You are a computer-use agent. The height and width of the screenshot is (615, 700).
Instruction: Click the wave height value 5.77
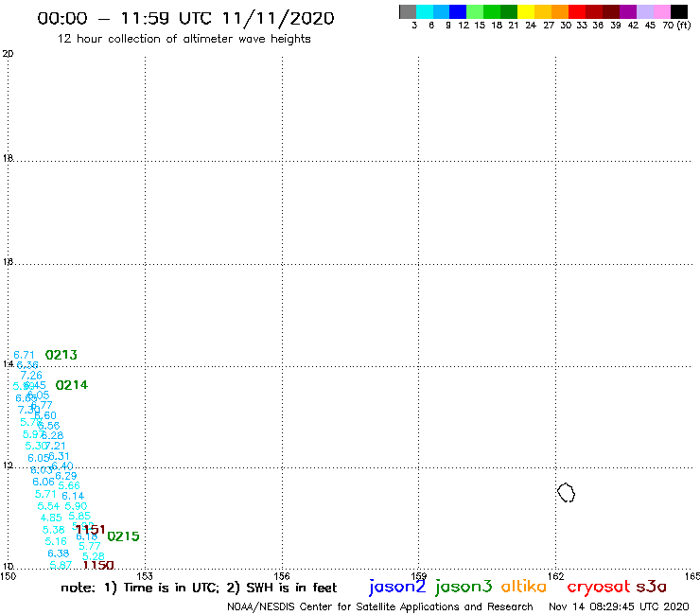point(90,546)
